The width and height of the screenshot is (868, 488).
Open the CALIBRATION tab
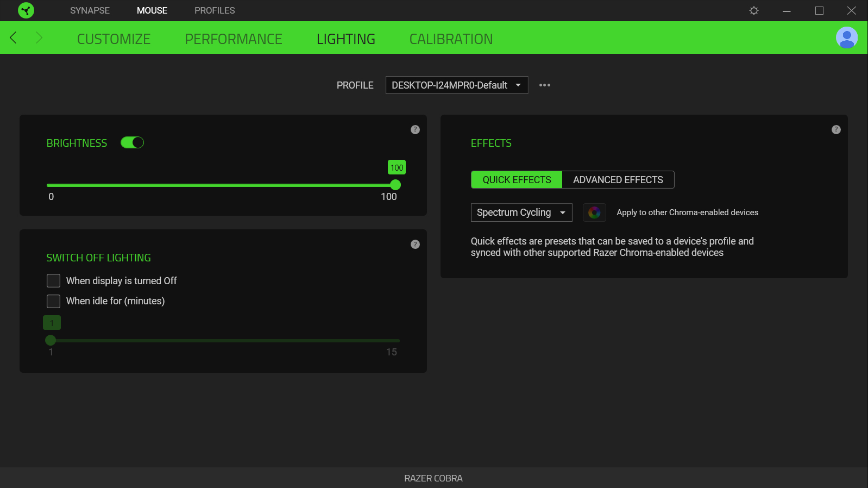coord(451,39)
